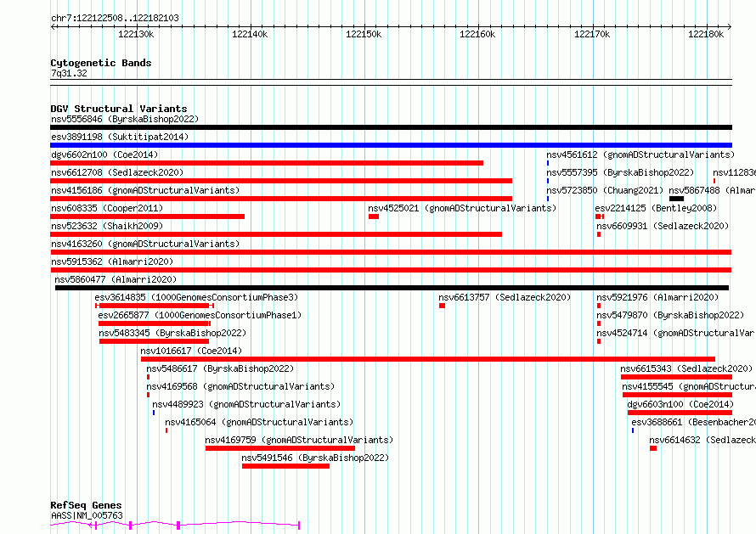Select the red dgv6602n100 variant bar
This screenshot has height=534, width=756.
pyautogui.click(x=267, y=163)
